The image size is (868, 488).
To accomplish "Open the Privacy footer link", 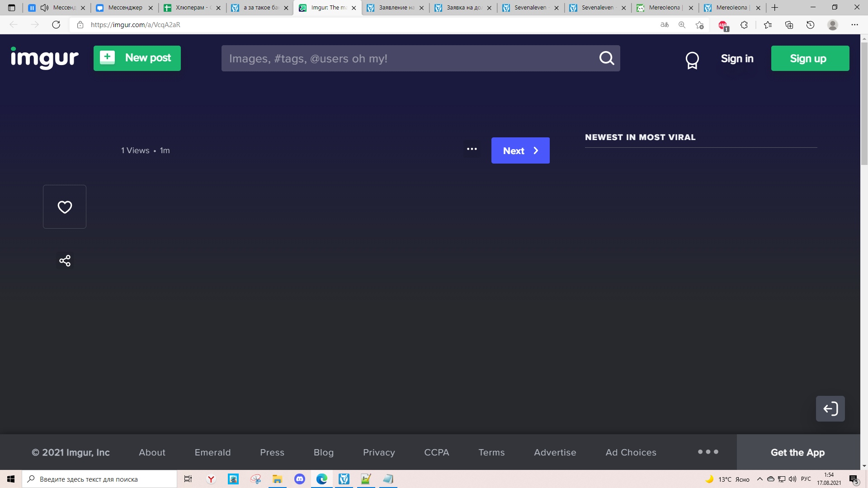I will pos(379,452).
